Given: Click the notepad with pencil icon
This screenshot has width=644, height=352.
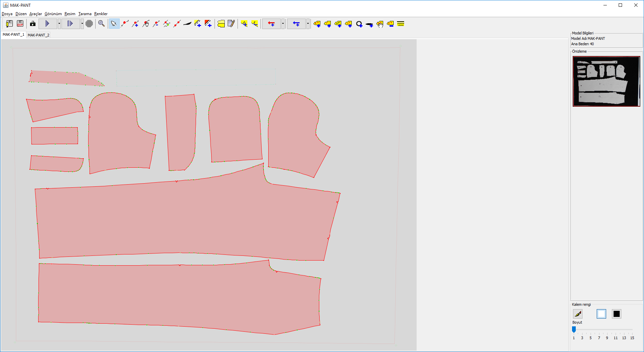Looking at the screenshot, I should point(231,24).
